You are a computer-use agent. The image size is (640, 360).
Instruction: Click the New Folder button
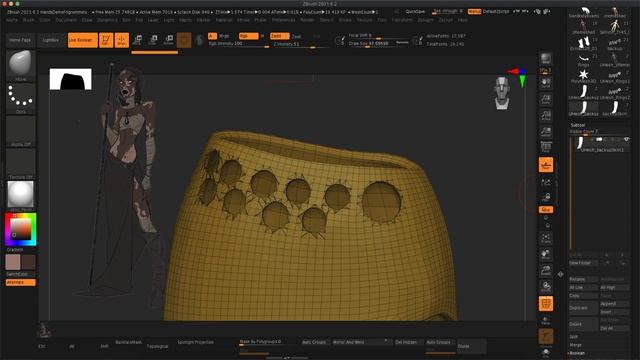pyautogui.click(x=583, y=263)
